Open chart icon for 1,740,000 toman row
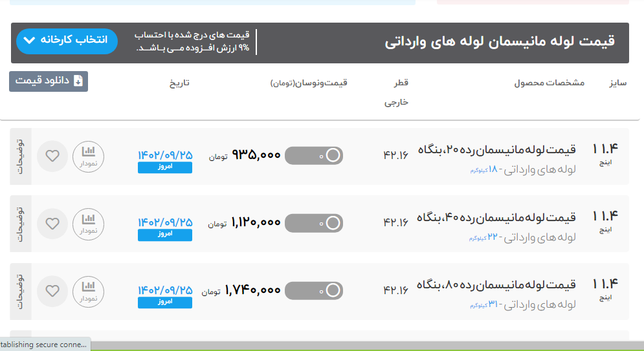Image resolution: width=644 pixels, height=351 pixels. click(88, 291)
